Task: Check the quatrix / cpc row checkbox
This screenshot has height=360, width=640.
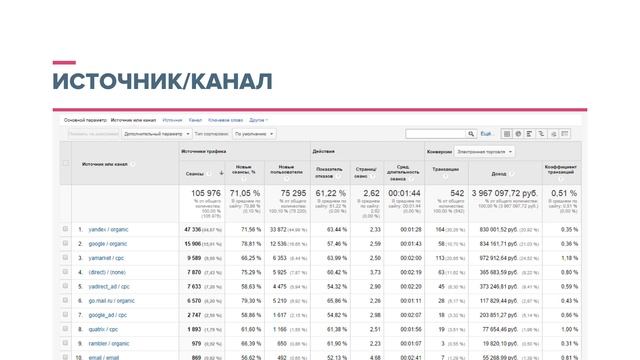Action: point(65,329)
